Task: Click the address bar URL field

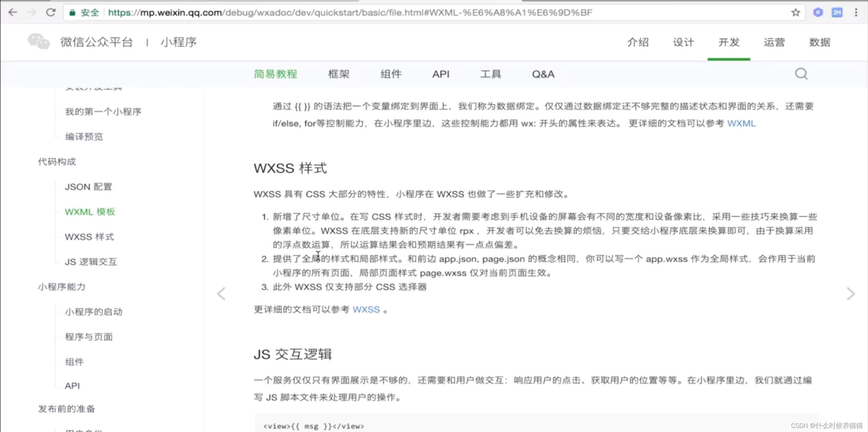Action: pyautogui.click(x=434, y=13)
